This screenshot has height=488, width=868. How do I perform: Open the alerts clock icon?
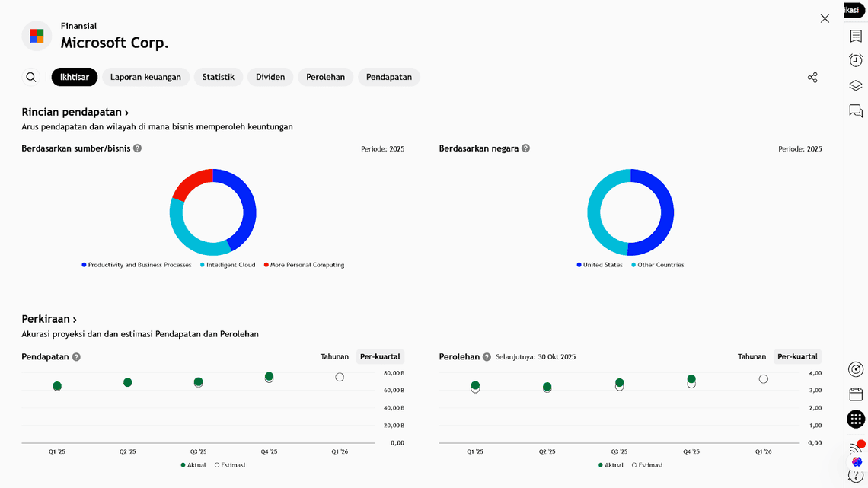click(x=856, y=60)
